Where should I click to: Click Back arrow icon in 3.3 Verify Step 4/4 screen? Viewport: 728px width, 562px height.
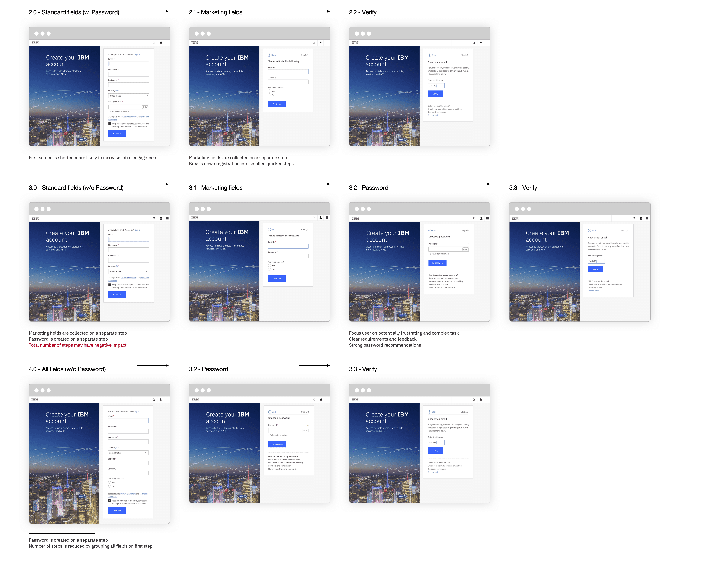(589, 230)
